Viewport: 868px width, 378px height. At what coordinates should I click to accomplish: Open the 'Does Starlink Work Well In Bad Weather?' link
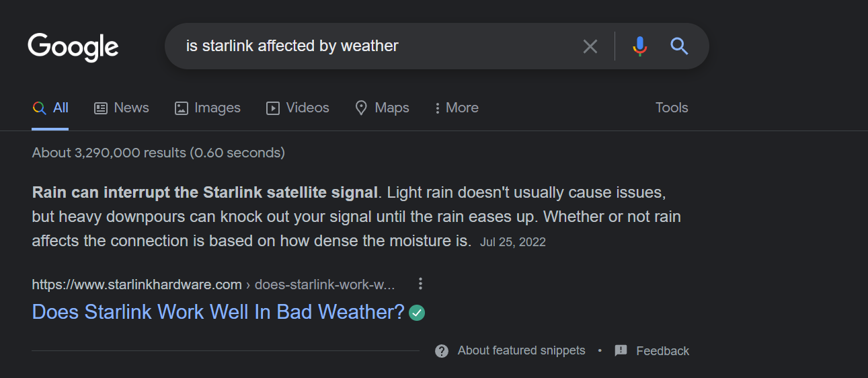(x=219, y=312)
